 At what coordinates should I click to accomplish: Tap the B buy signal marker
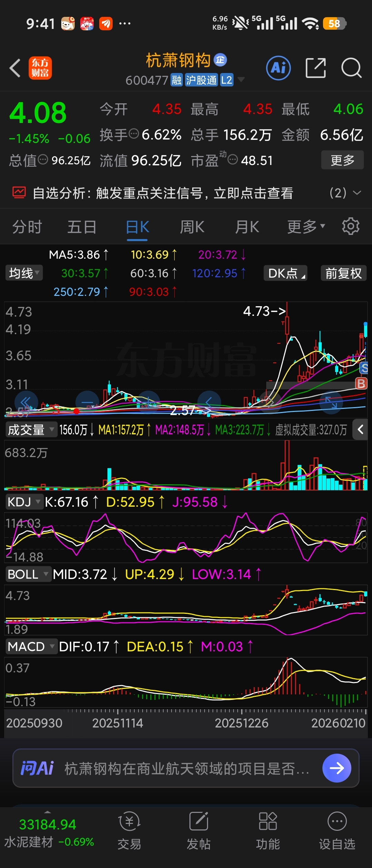[361, 383]
